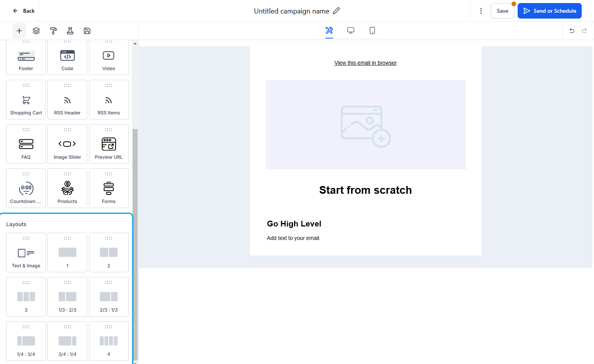The width and height of the screenshot is (594, 364).
Task: Select the Video element
Action: [x=109, y=57]
